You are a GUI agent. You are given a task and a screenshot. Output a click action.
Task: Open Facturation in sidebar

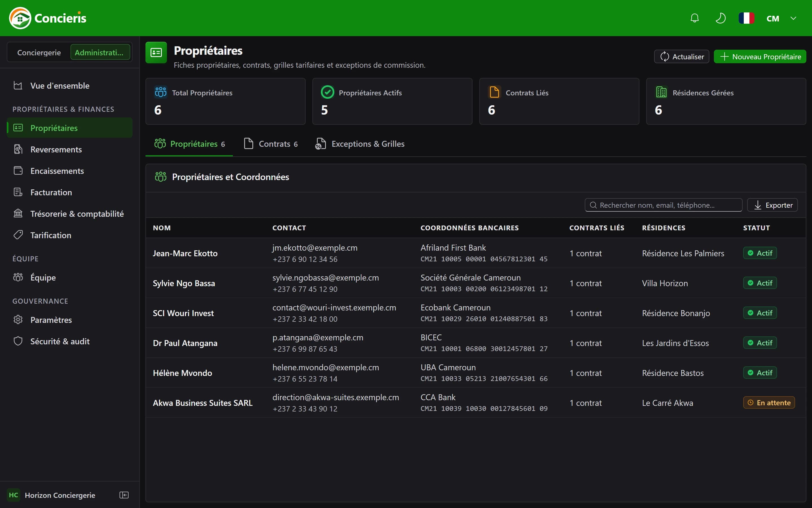[69, 192]
